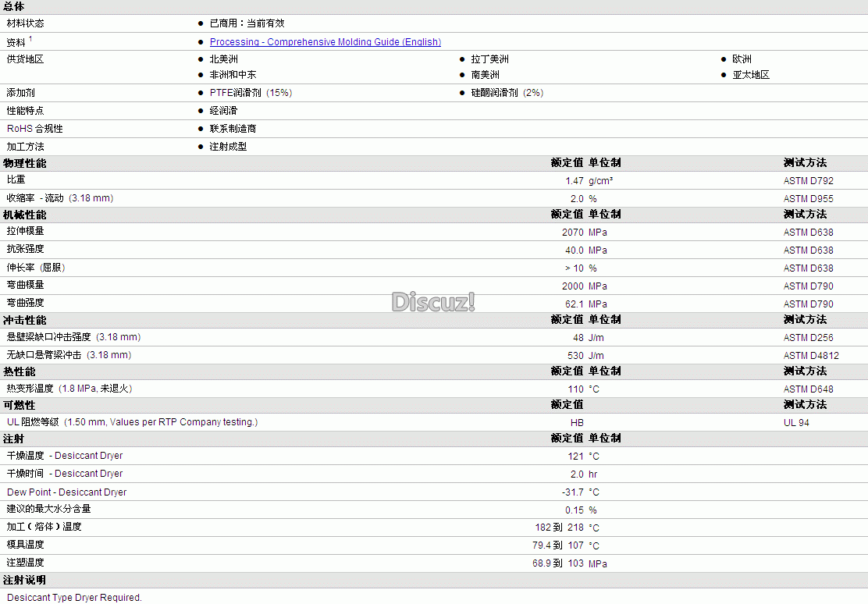Click the 注射说明 section header
This screenshot has width=868, height=604.
click(25, 580)
